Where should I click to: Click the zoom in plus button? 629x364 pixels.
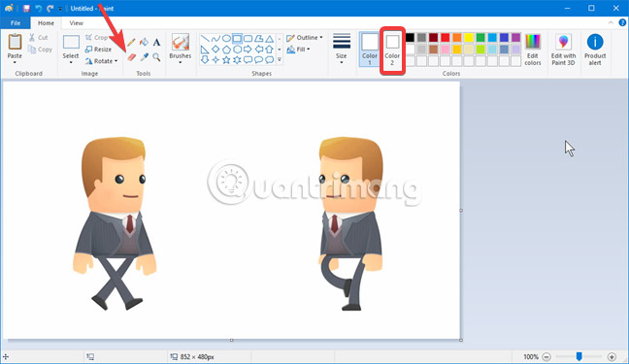pyautogui.click(x=612, y=356)
